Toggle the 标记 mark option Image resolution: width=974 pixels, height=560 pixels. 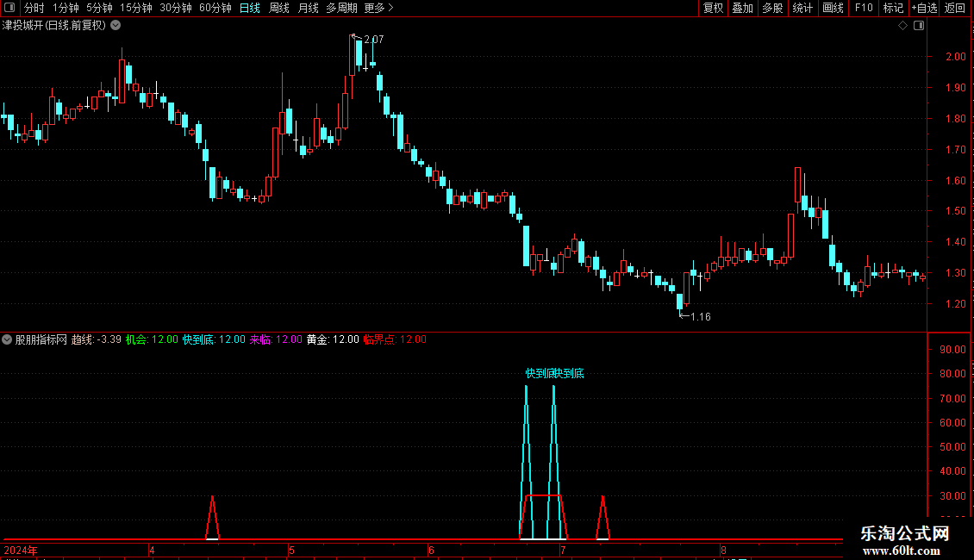tap(893, 8)
